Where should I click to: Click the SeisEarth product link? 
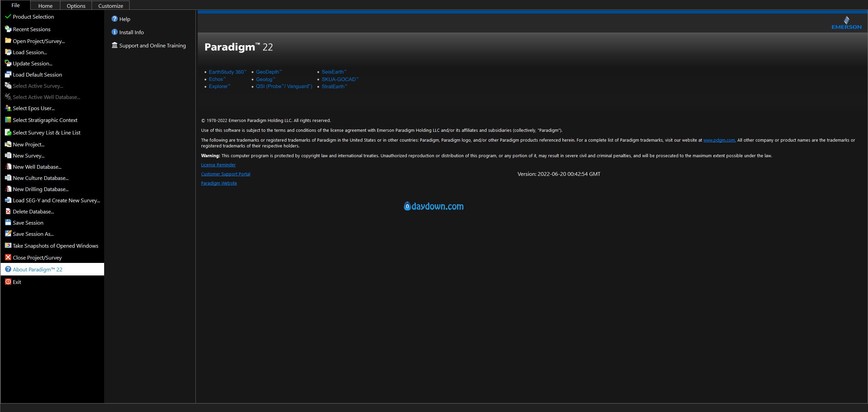(x=334, y=72)
